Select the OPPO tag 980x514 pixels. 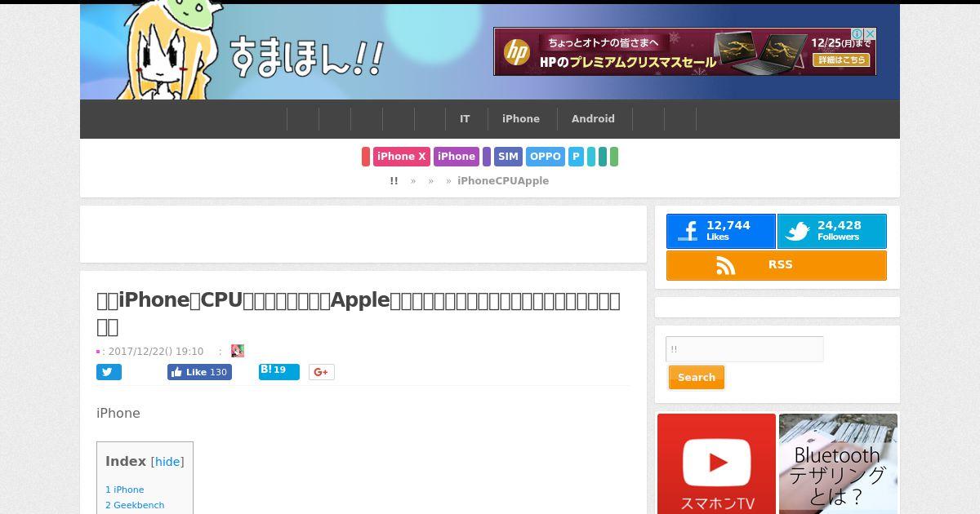tap(545, 157)
